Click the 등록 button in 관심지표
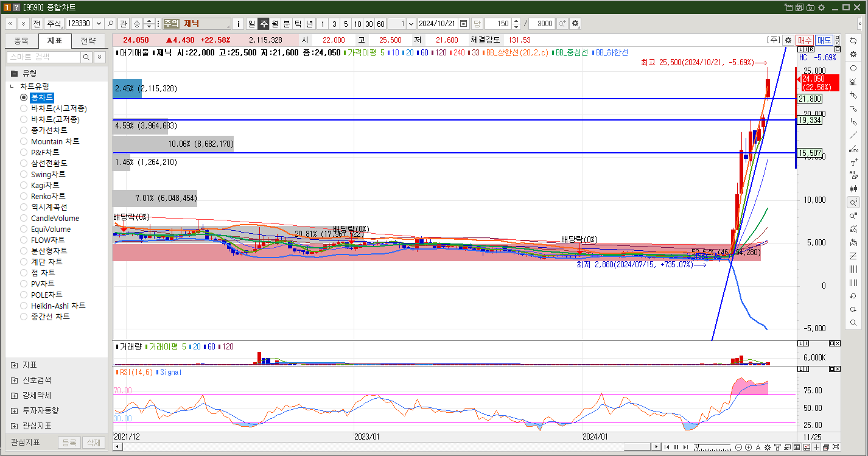 (x=69, y=443)
